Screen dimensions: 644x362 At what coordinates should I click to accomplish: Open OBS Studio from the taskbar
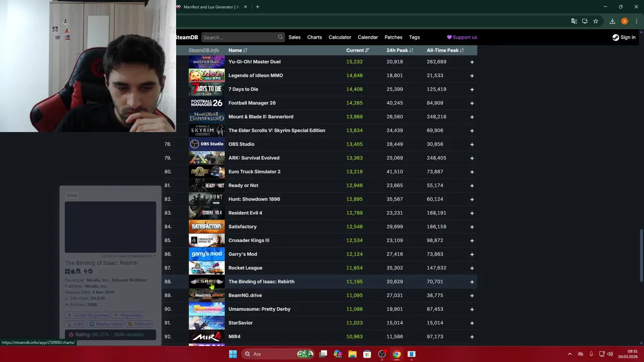pos(382,354)
